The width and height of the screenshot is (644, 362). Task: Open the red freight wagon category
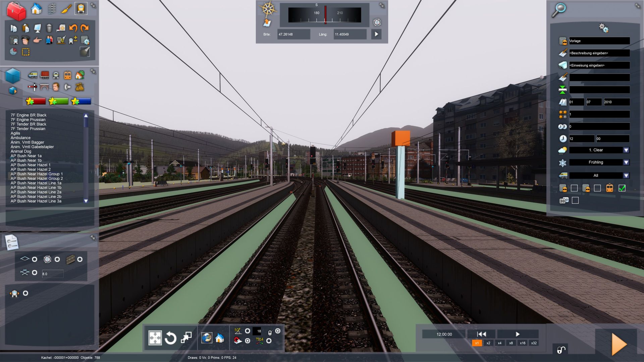pos(45,75)
